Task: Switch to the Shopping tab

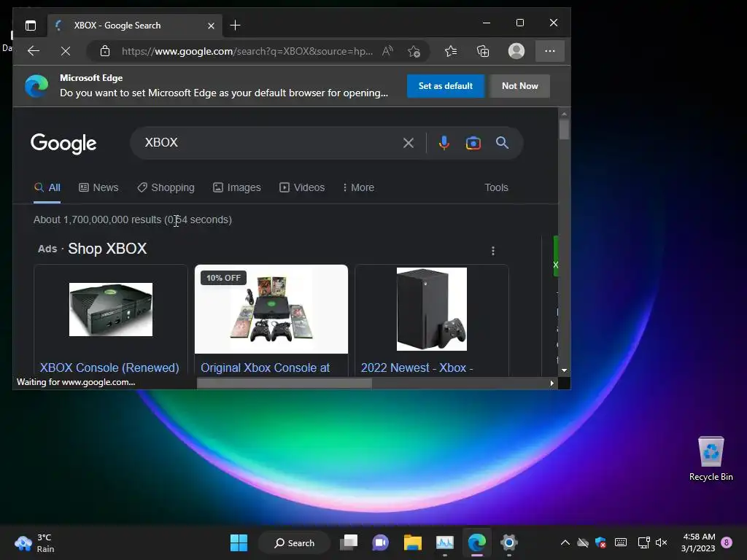Action: pyautogui.click(x=166, y=187)
